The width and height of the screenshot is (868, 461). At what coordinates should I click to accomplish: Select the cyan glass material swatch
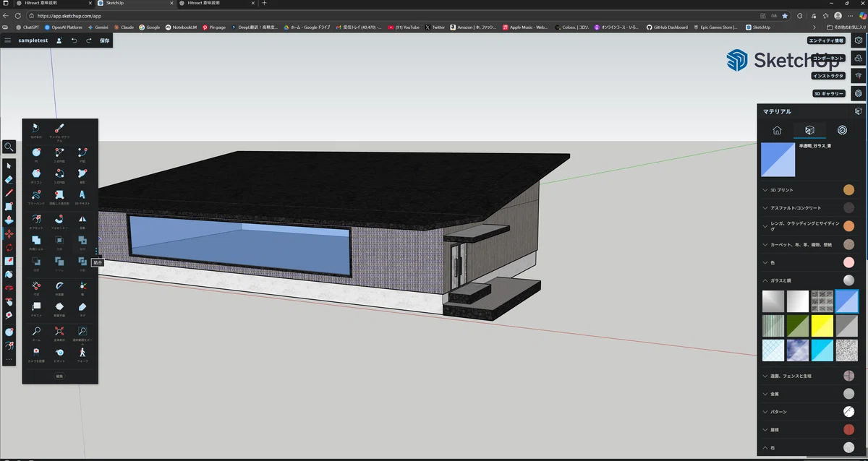(822, 350)
